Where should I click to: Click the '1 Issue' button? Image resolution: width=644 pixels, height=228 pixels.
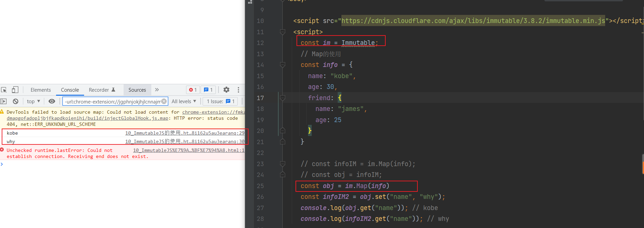coord(220,101)
